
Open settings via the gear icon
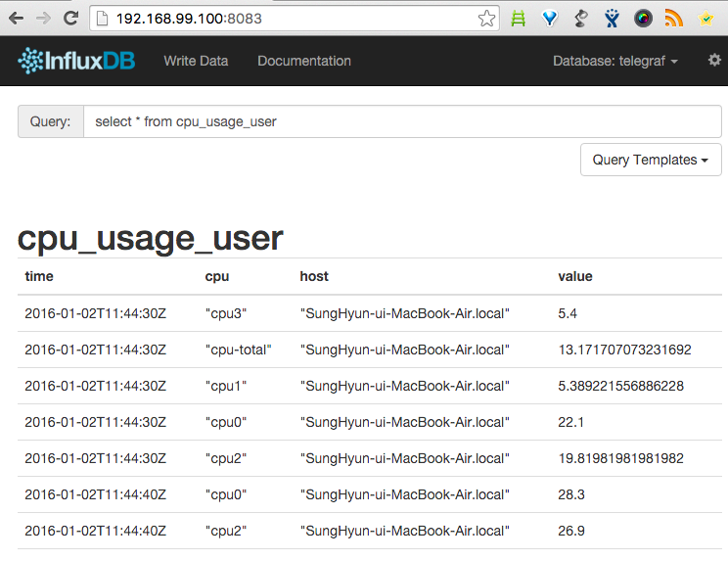coord(714,60)
